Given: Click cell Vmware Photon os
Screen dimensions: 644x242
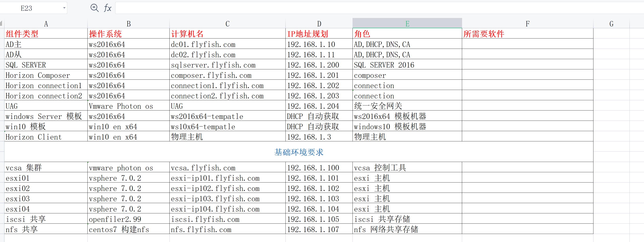Looking at the screenshot, I should 129,105.
